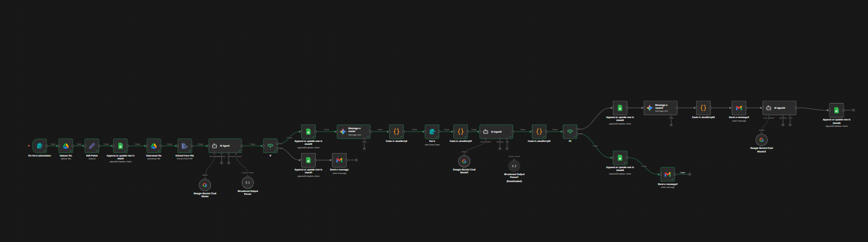Add a node after Send a message1
The image size is (868, 242).
(690, 174)
